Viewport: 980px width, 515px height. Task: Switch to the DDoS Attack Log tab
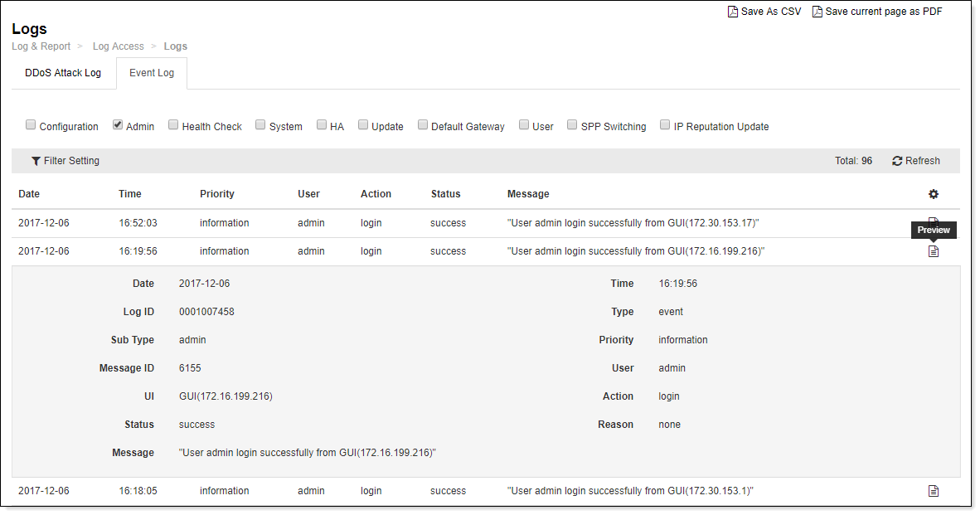62,73
